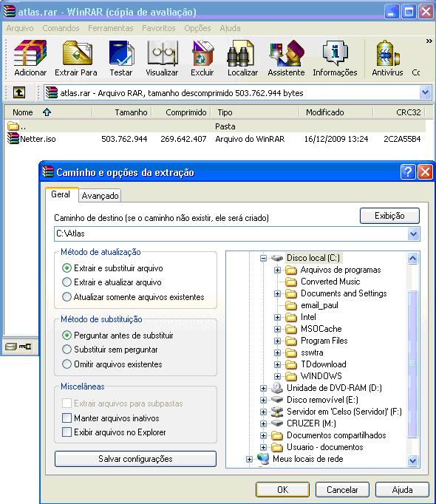Click the Testar archive icon
Image resolution: width=436 pixels, height=504 pixels.
[121, 53]
